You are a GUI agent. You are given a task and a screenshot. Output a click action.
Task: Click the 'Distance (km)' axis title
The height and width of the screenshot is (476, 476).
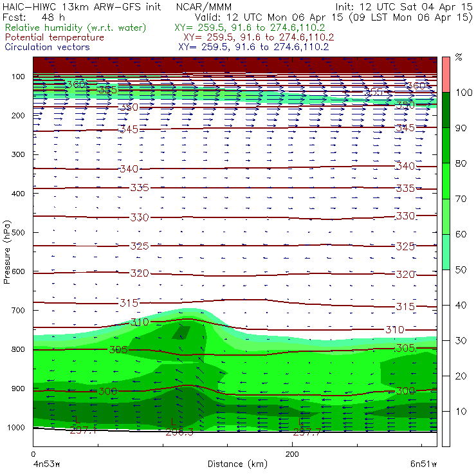tap(238, 464)
